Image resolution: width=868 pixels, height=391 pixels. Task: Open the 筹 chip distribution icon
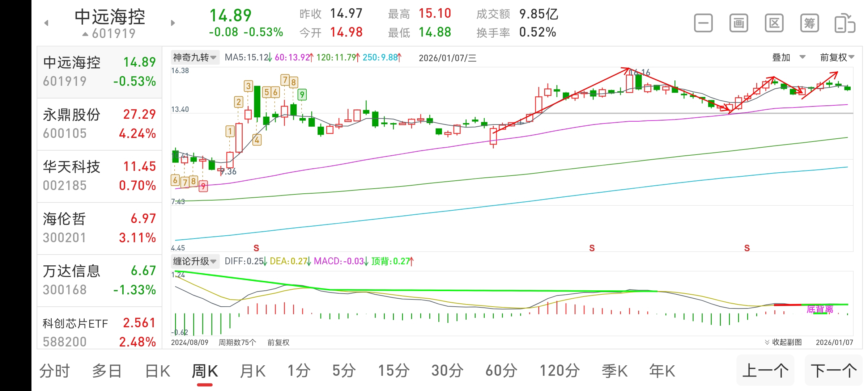(x=809, y=22)
